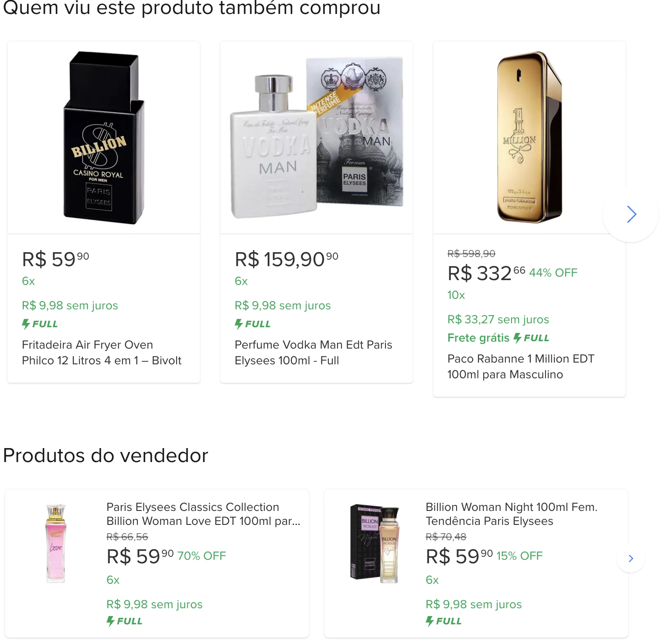This screenshot has width=662, height=644.
Task: Click the R$ 332 price with 44% OFF
Action: [x=486, y=274]
